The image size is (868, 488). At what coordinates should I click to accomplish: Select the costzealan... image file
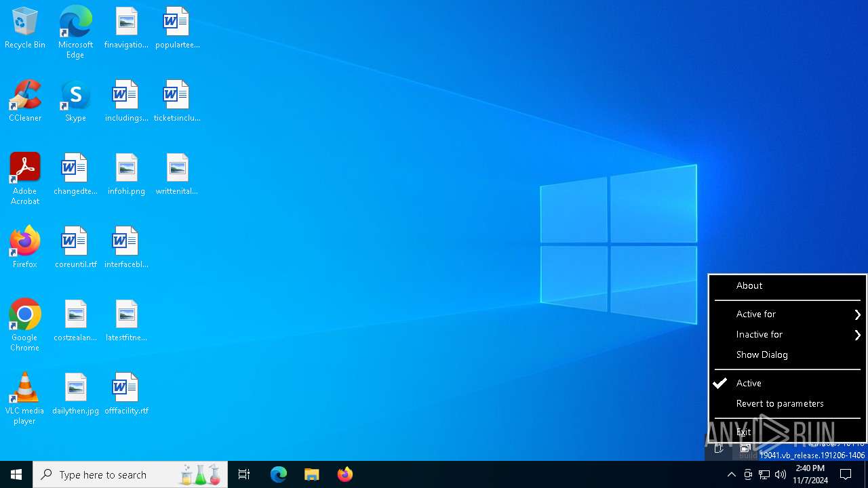point(75,321)
